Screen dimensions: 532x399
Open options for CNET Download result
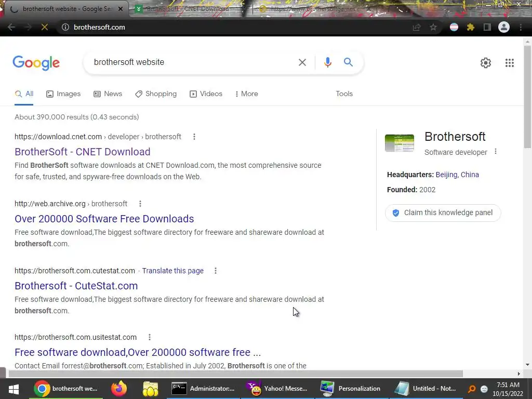194,137
